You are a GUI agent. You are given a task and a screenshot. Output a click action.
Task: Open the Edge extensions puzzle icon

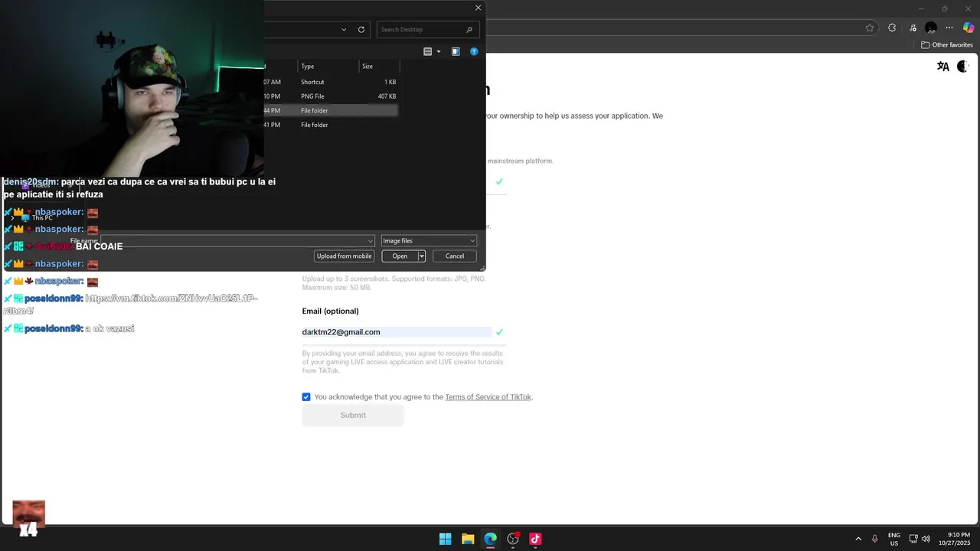pos(892,28)
